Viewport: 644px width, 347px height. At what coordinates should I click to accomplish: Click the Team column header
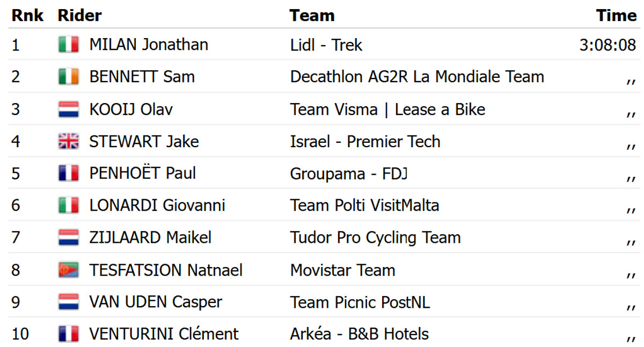click(x=312, y=16)
